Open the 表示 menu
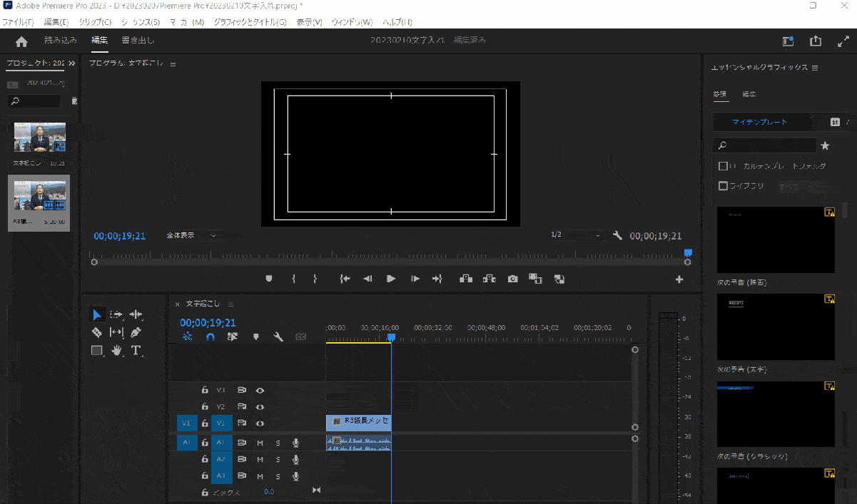 pyautogui.click(x=309, y=22)
